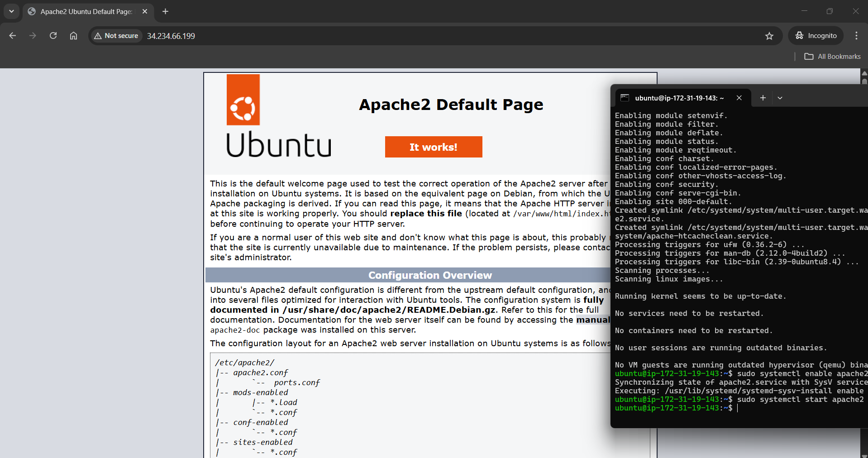Click the Apache2 Default Page heading

coord(451,105)
